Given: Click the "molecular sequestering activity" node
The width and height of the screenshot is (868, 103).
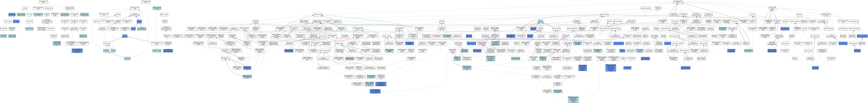Looking at the screenshot, I should [x=38, y=8].
